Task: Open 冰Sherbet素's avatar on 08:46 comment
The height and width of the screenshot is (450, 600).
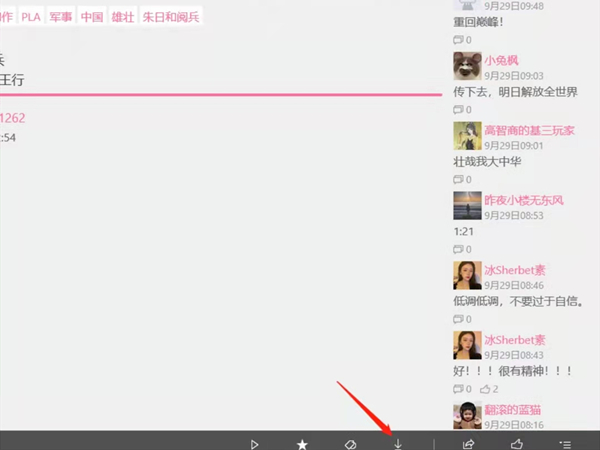Action: point(467,276)
